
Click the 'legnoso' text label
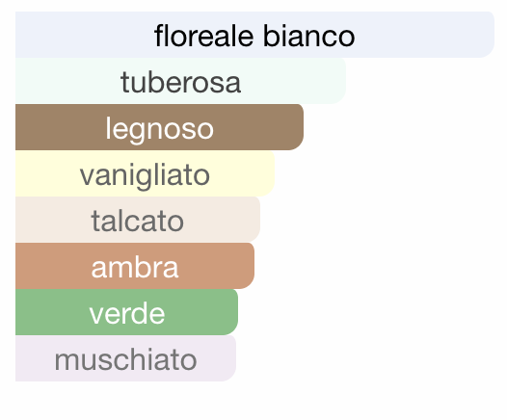160,129
